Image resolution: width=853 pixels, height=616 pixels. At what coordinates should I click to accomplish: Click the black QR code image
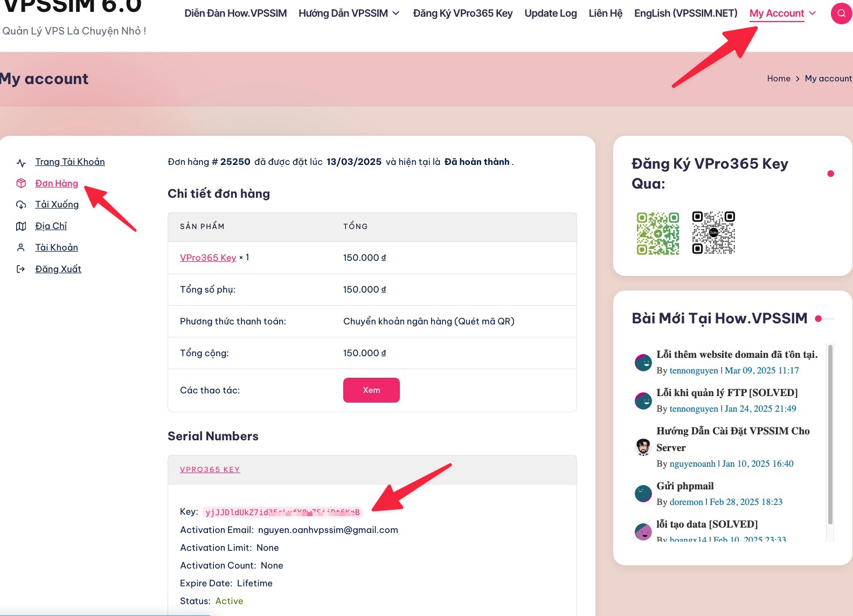713,233
